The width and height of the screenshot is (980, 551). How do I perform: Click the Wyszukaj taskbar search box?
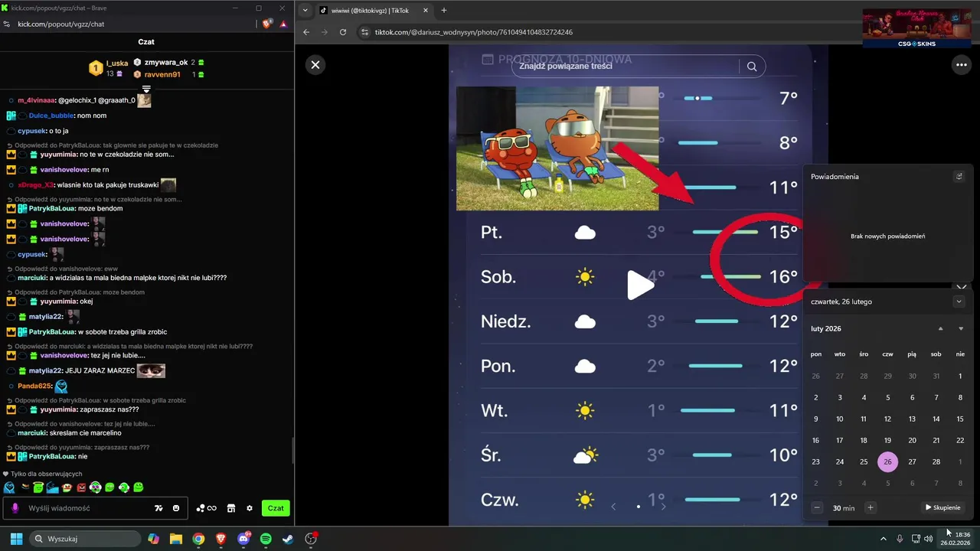[84, 539]
